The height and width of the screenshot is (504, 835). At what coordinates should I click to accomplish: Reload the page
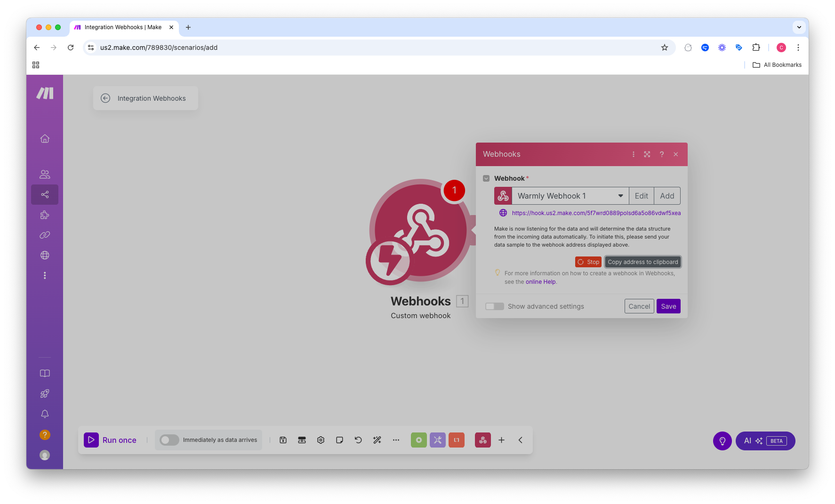coord(71,48)
